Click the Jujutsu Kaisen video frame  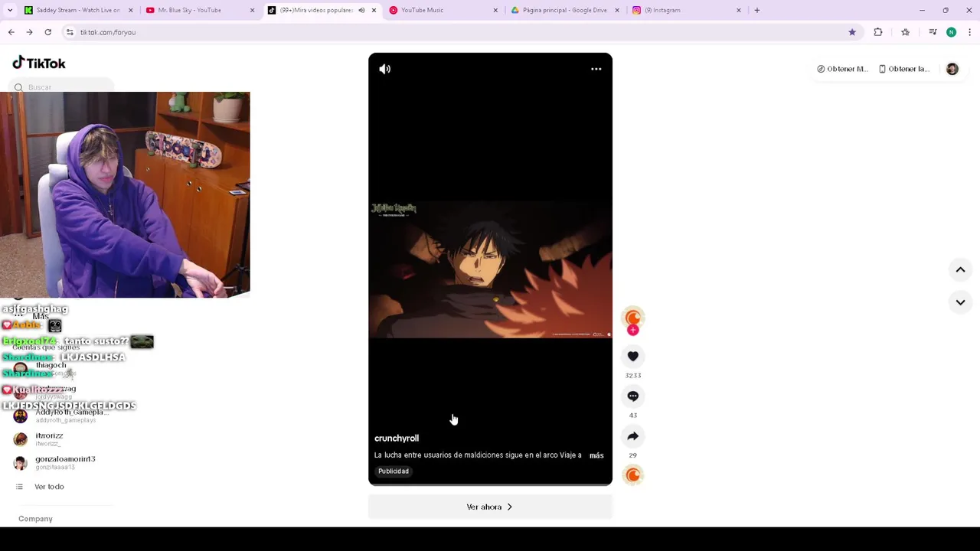coord(490,269)
